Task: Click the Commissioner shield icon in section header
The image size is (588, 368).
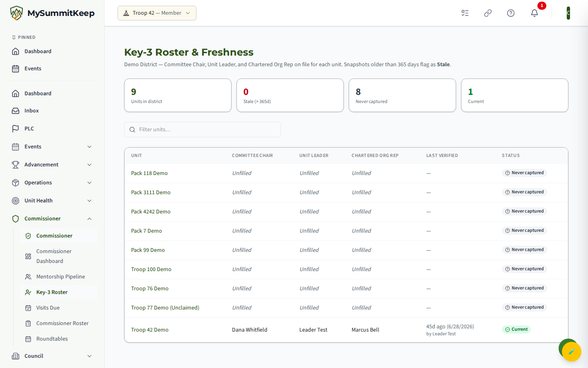Action: [x=16, y=219]
